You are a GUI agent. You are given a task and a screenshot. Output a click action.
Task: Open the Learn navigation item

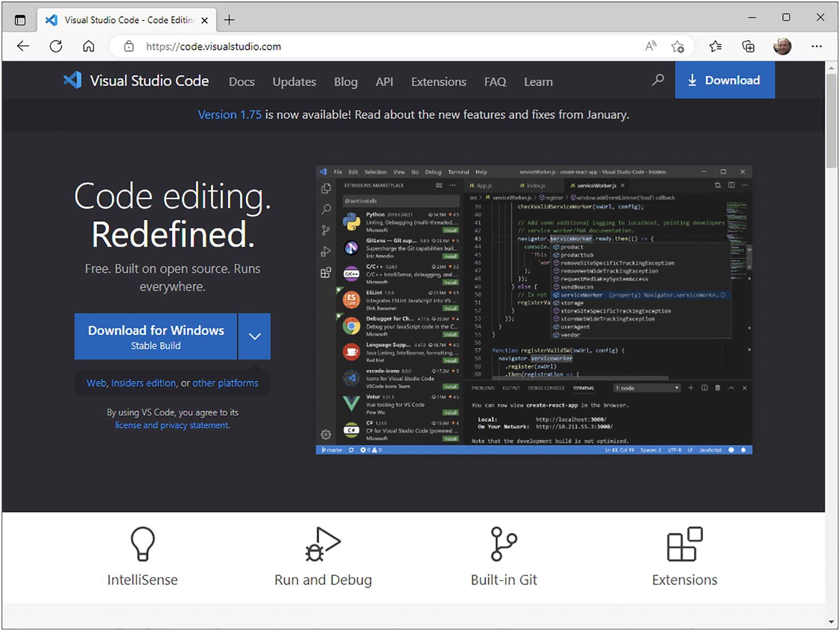tap(538, 82)
